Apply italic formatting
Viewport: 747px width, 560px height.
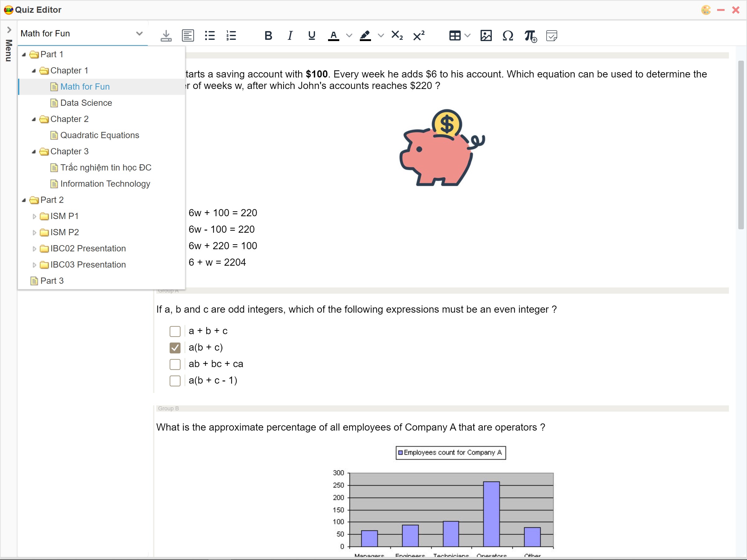(290, 35)
